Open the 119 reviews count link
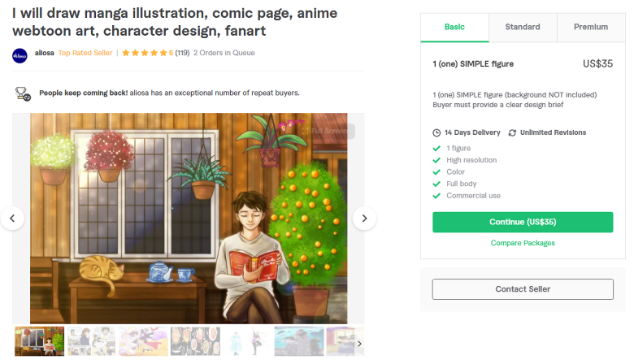Screen dimensions: 634x364 (x=182, y=53)
